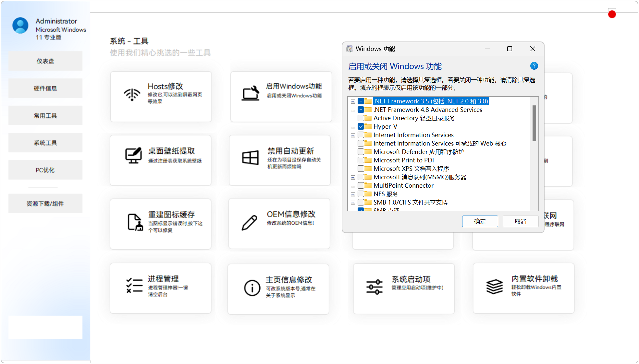Viewport: 639px width, 364px height.
Task: Expand the Hyper-V tree node
Action: coord(353,127)
